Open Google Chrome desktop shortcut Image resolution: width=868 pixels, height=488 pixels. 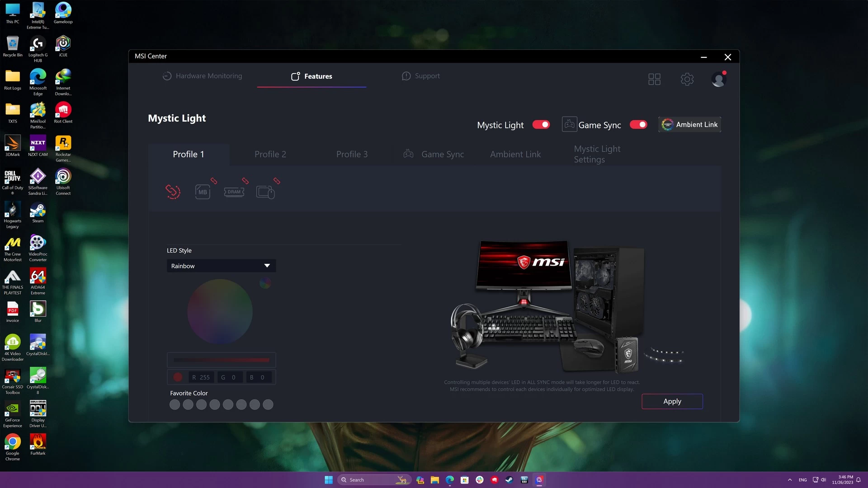click(13, 447)
